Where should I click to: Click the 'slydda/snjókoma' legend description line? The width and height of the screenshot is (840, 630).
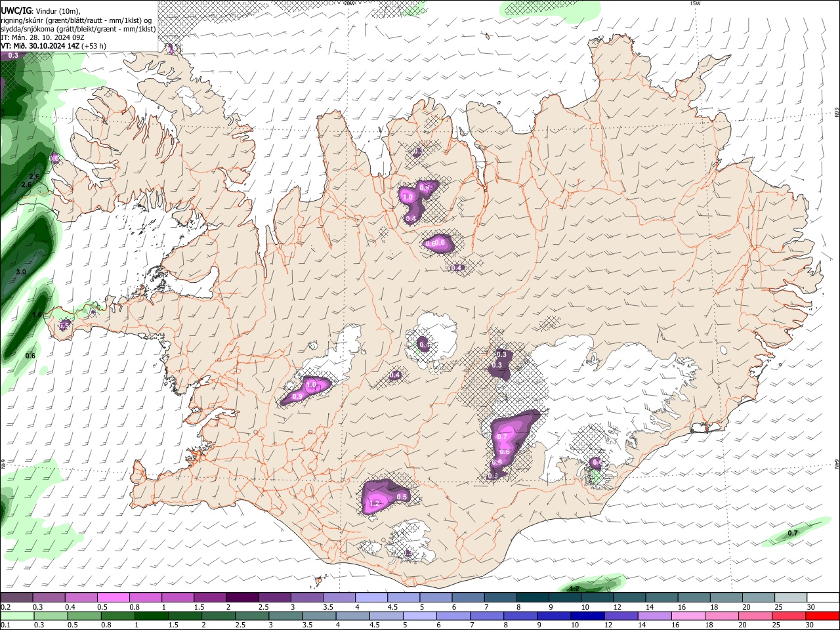tap(78, 29)
